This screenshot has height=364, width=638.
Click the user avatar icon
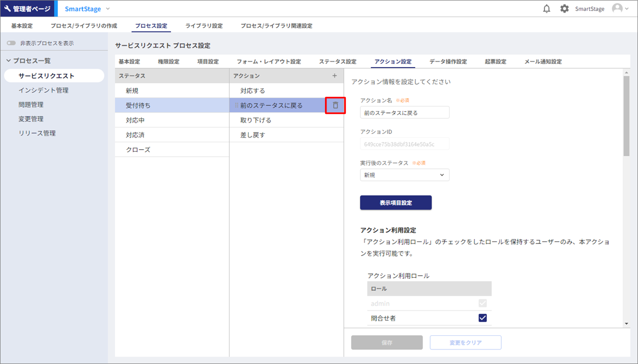coord(617,9)
